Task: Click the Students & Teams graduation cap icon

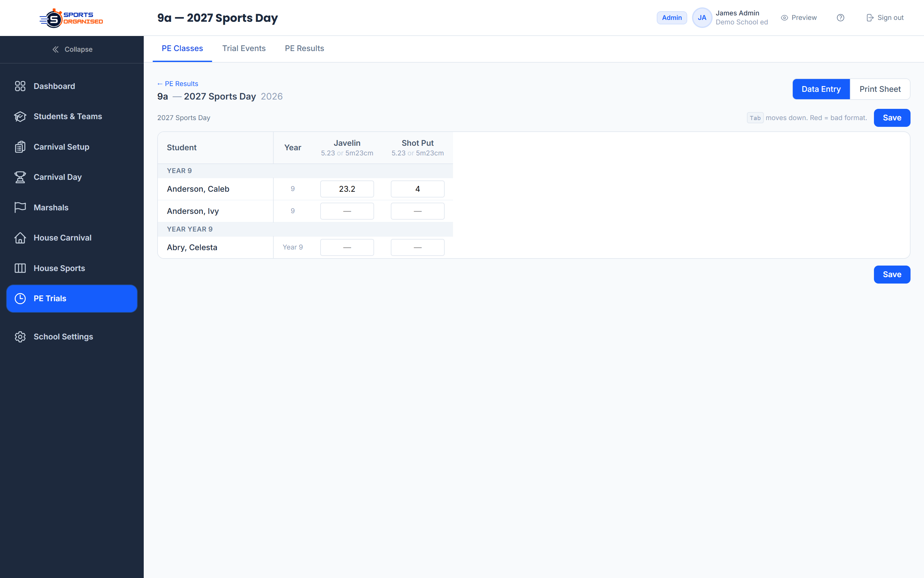Action: [20, 116]
